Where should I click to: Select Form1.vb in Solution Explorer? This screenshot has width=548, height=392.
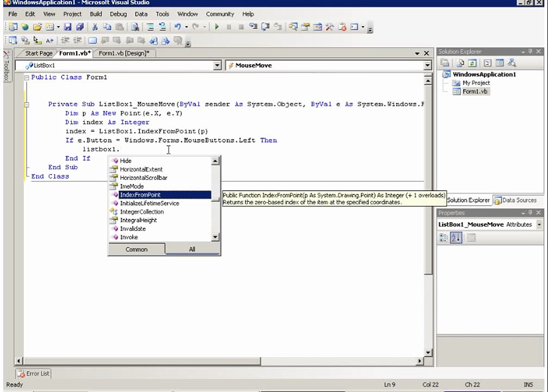point(475,91)
